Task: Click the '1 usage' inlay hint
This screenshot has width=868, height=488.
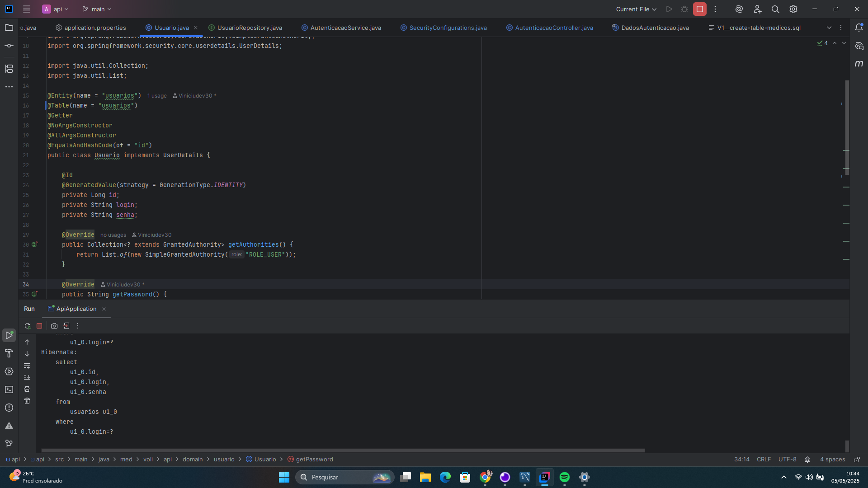Action: (x=157, y=96)
